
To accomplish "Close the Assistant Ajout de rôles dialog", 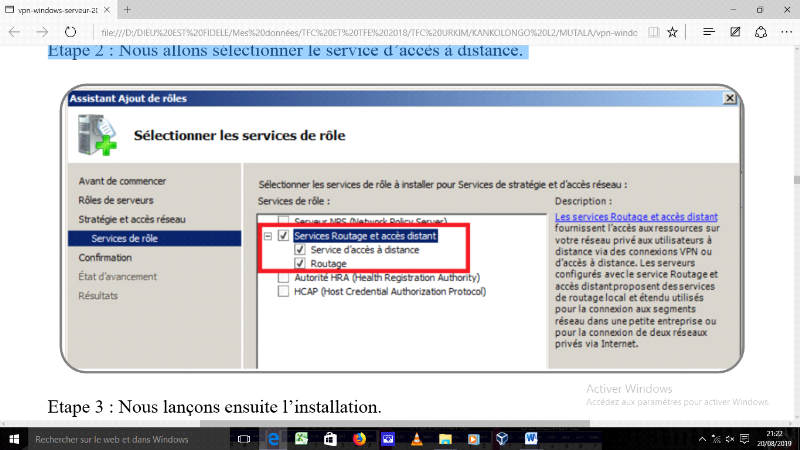I will pyautogui.click(x=730, y=98).
